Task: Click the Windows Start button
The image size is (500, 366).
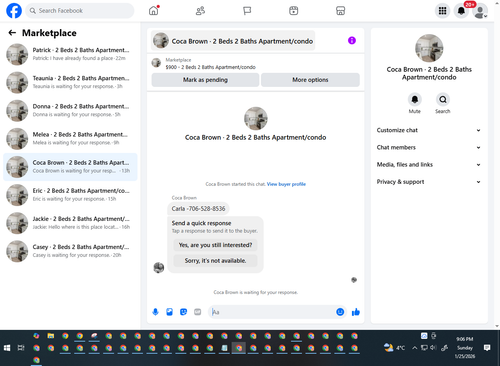Action: 7,348
